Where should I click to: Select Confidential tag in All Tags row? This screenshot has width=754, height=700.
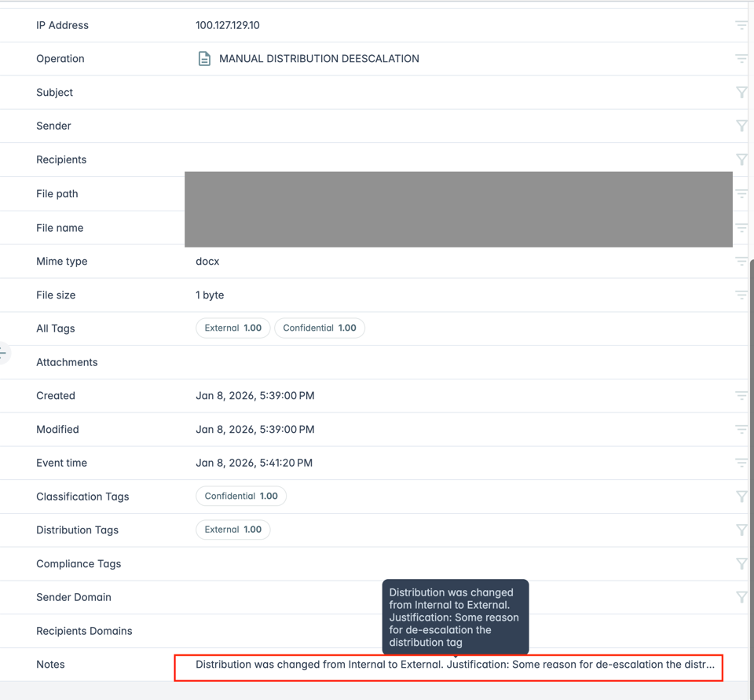pyautogui.click(x=320, y=328)
